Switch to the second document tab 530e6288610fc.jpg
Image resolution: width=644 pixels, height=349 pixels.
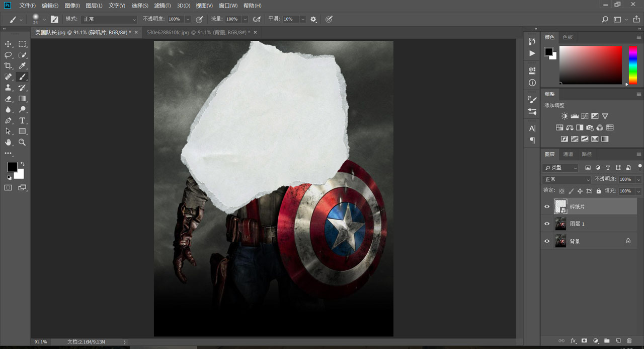tap(196, 32)
